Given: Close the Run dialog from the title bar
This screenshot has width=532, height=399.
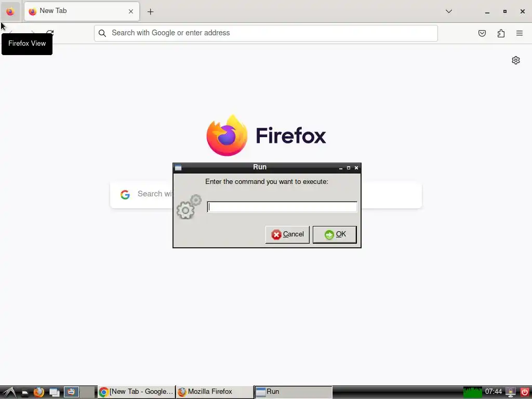Looking at the screenshot, I should 356,168.
